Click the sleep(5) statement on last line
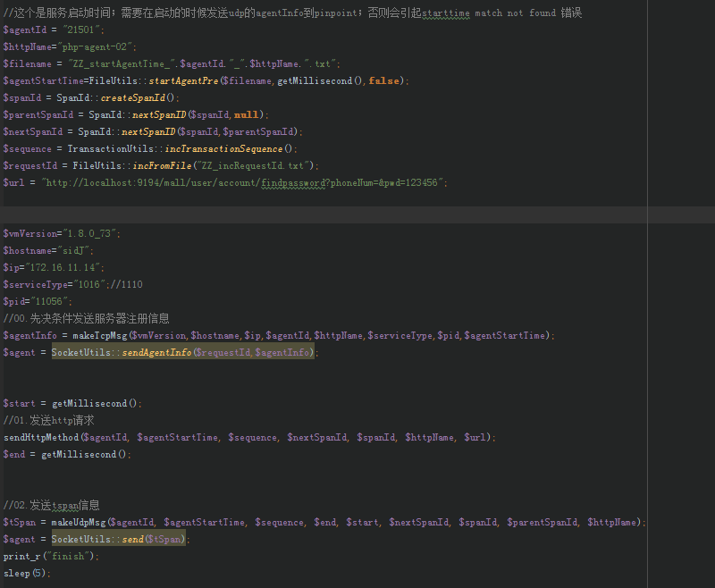 click(x=27, y=573)
